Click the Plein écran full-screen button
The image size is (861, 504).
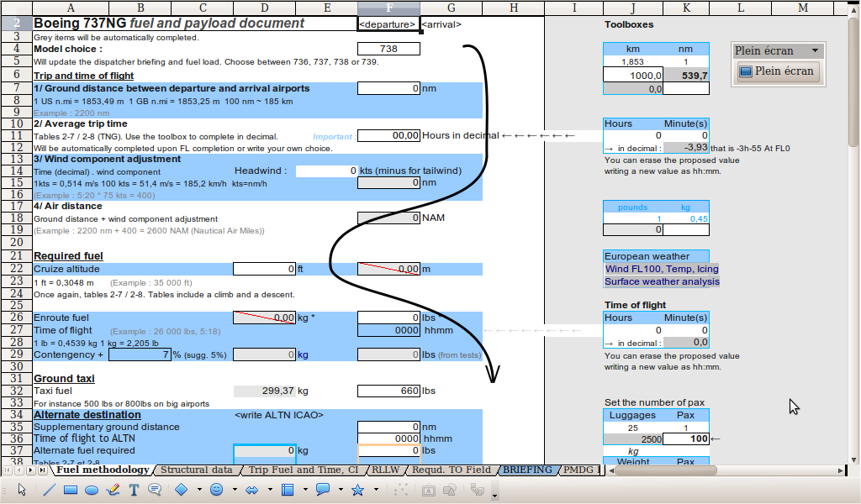click(778, 71)
